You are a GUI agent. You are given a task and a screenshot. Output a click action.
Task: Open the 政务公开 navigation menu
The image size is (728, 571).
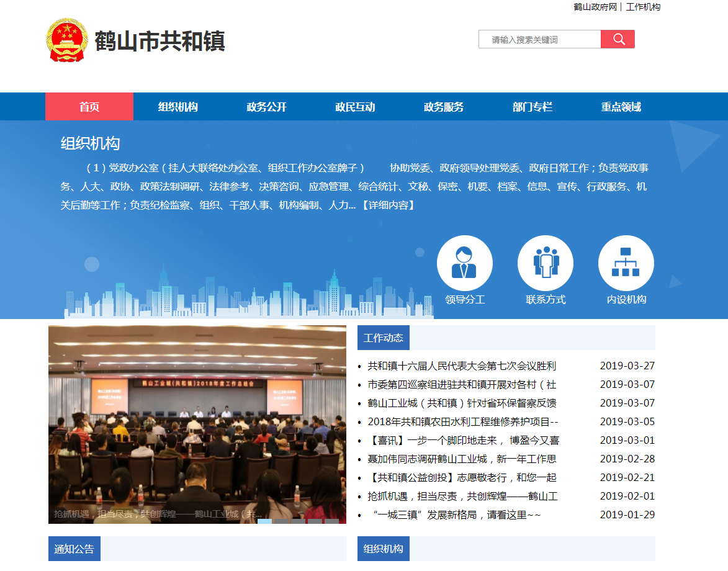(267, 107)
